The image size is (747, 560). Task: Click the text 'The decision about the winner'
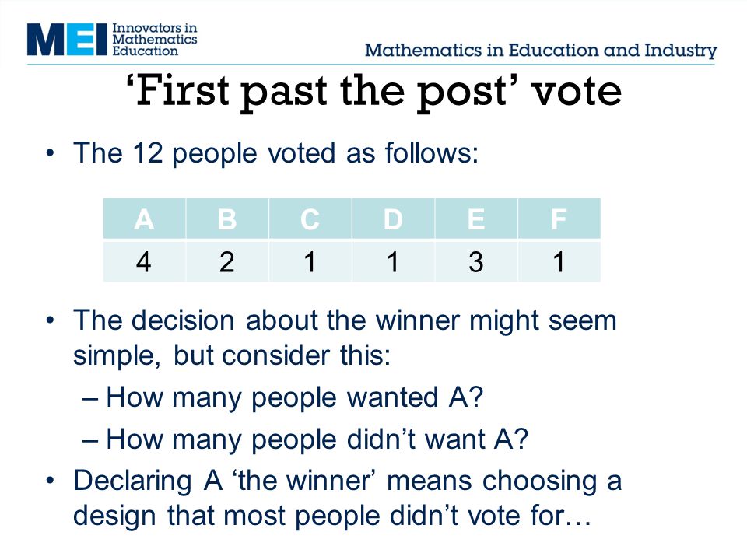point(262,320)
